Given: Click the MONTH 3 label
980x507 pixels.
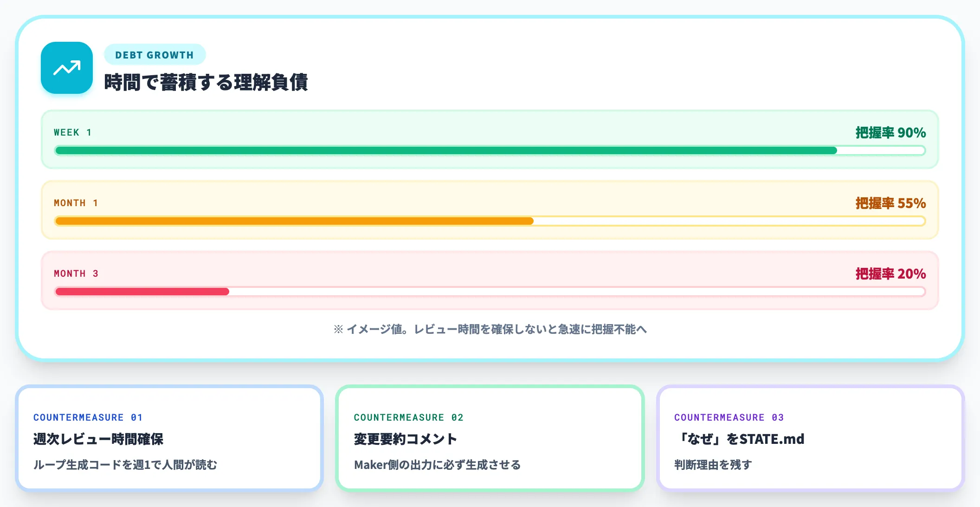Looking at the screenshot, I should pyautogui.click(x=76, y=273).
